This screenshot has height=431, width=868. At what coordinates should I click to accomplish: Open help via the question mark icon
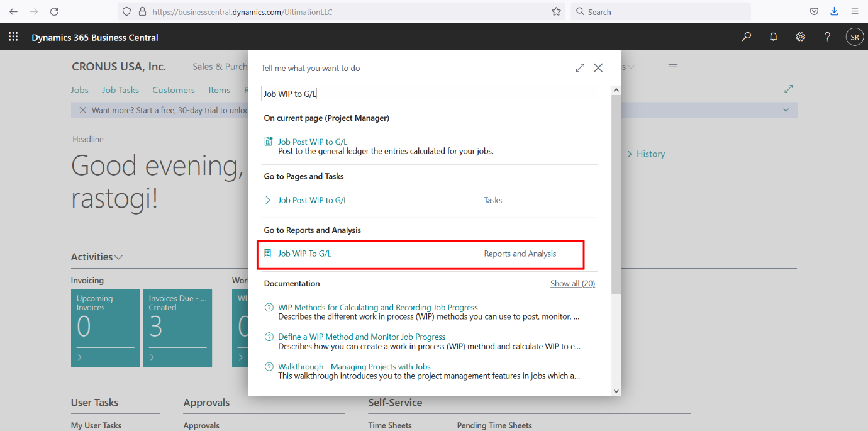[827, 36]
